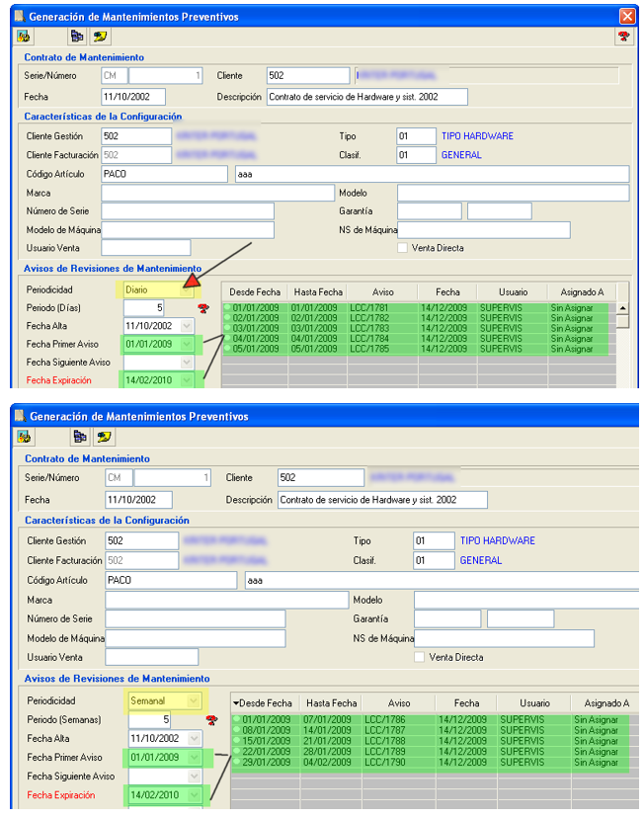Click the Tipo code field 01 in the Diario window
The width and height of the screenshot is (644, 819).
(416, 135)
